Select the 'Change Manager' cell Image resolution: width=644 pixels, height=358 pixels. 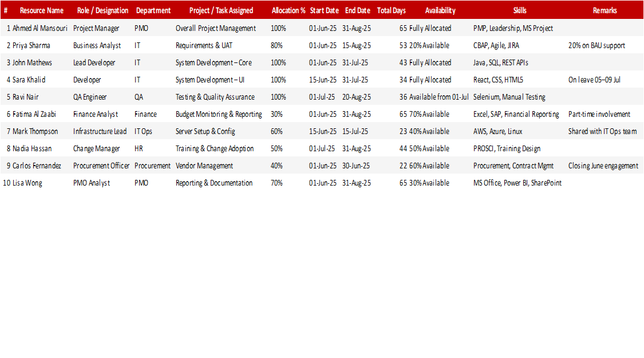pos(97,149)
